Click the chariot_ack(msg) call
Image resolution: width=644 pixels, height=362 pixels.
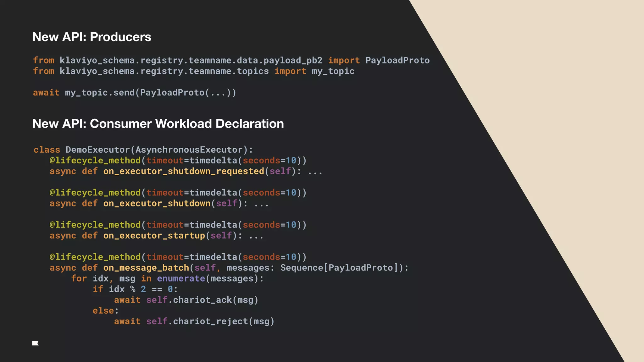(215, 300)
